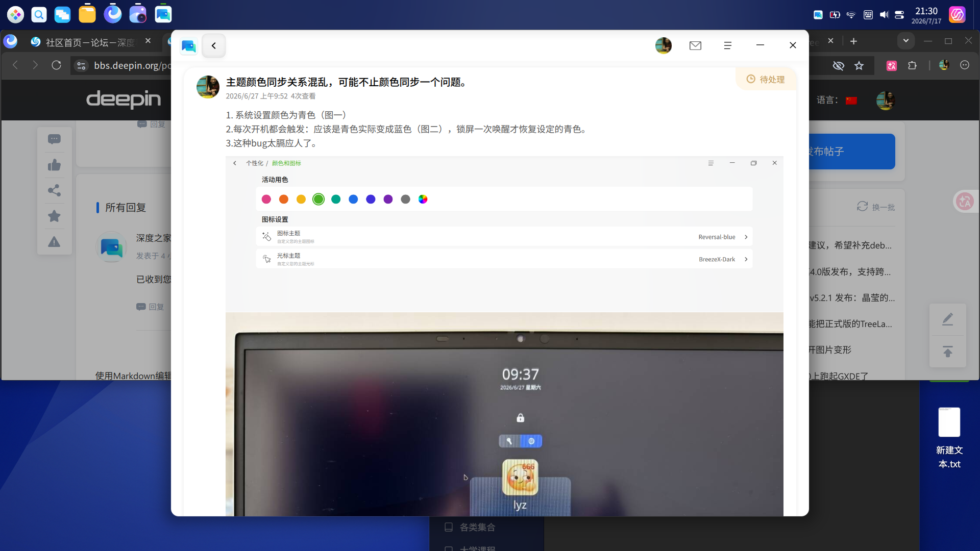Screen dimensions: 980x551
Task: Open the language flag selector
Action: point(851,101)
